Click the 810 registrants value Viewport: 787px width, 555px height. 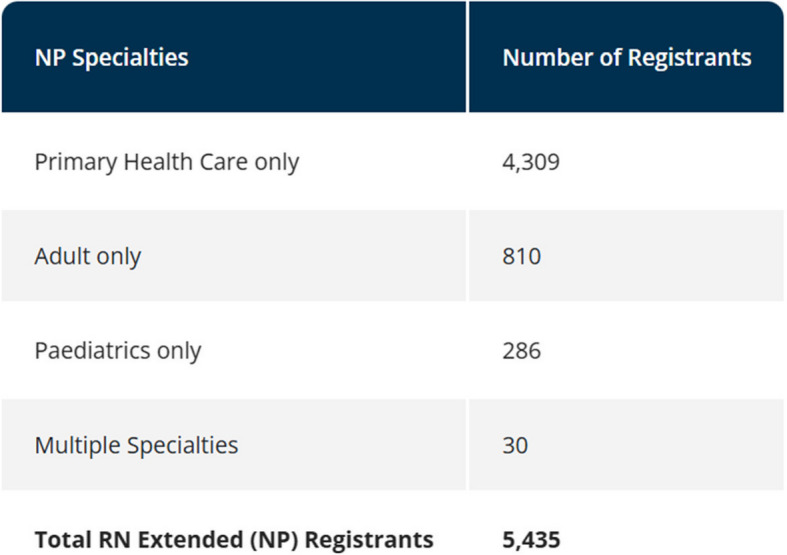click(x=521, y=256)
